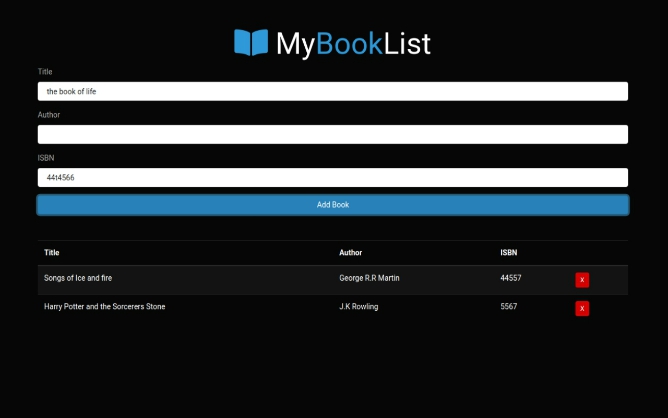Viewport: 668px width, 418px height.
Task: Click the Author column header in table
Action: point(350,253)
